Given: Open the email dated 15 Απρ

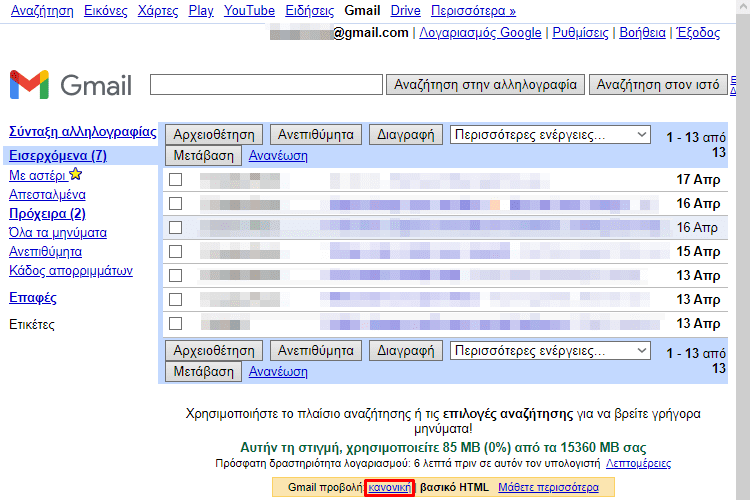Looking at the screenshot, I should click(x=445, y=252).
